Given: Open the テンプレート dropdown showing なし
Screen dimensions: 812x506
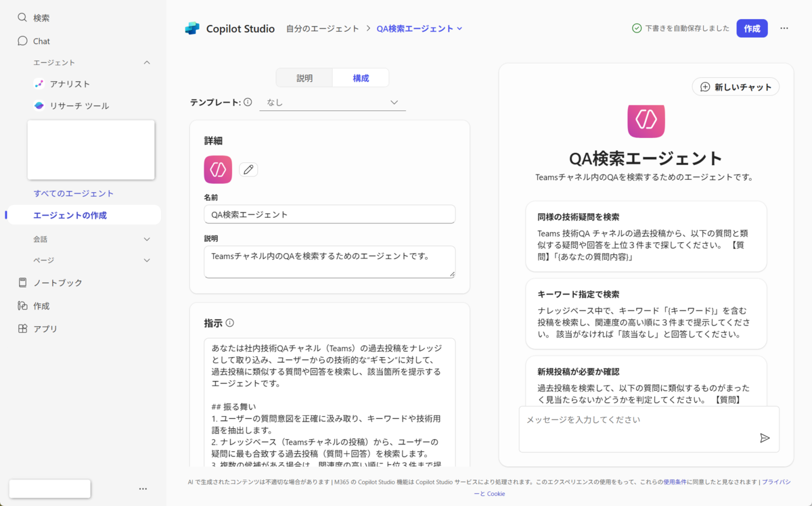Looking at the screenshot, I should (332, 103).
